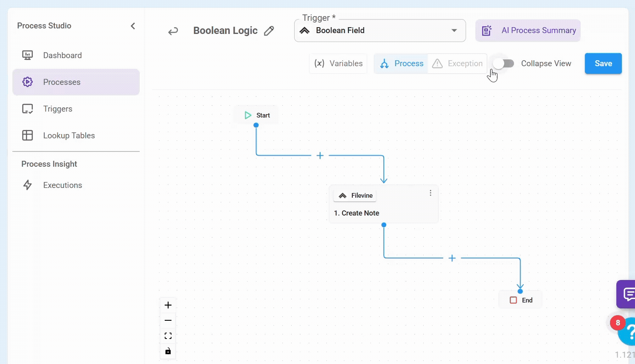
Task: Collapse the Process Studio sidebar
Action: click(133, 26)
